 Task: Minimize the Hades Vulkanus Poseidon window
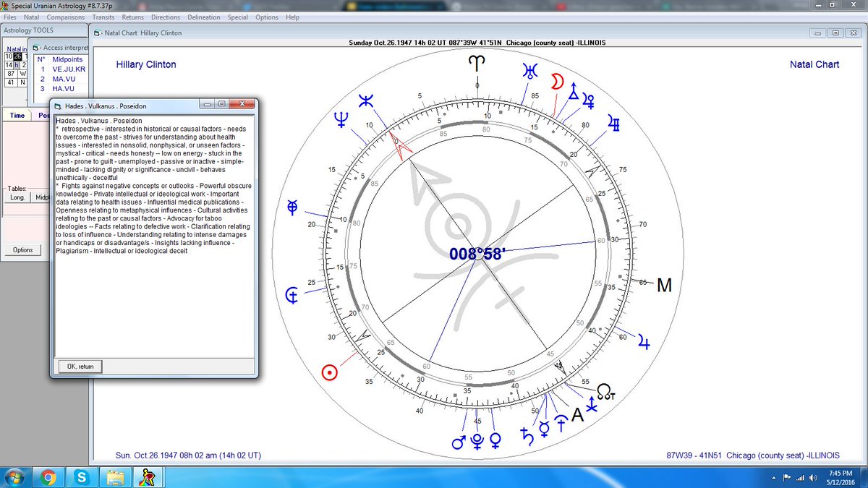coord(208,105)
